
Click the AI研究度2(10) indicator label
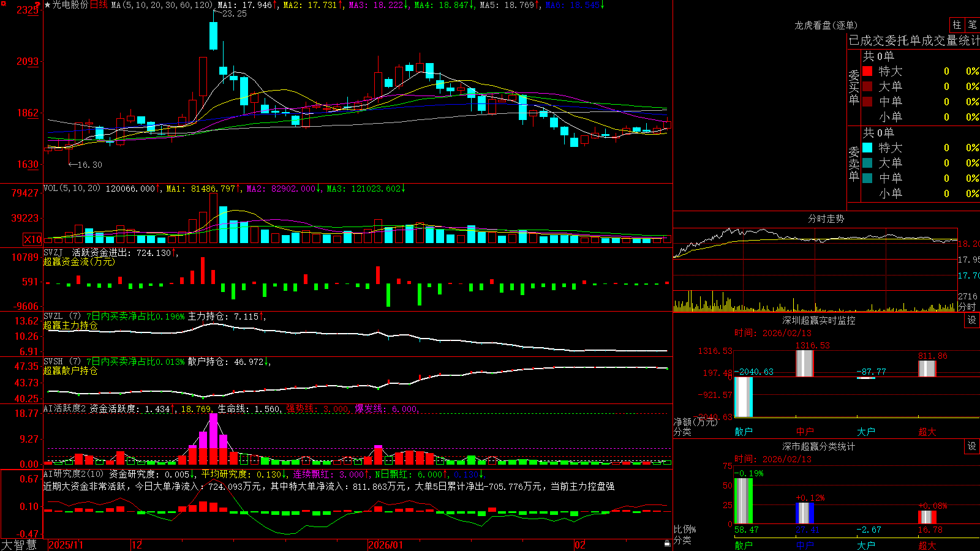tap(73, 474)
